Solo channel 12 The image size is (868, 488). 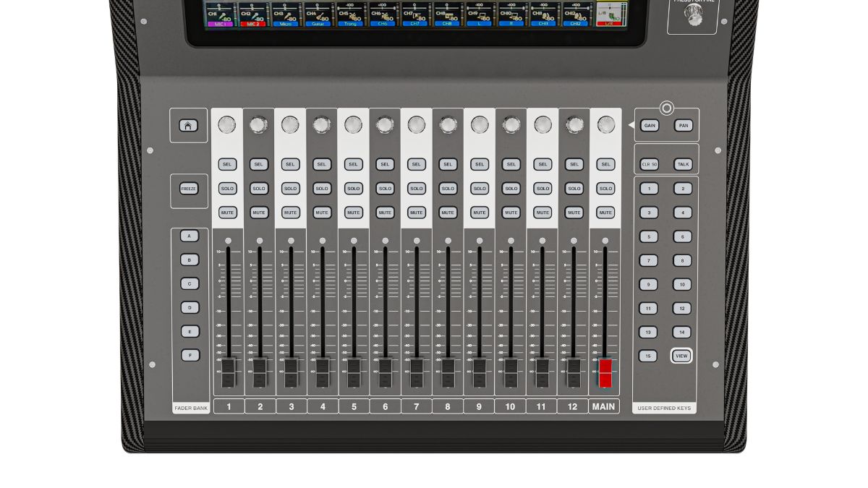click(x=574, y=189)
